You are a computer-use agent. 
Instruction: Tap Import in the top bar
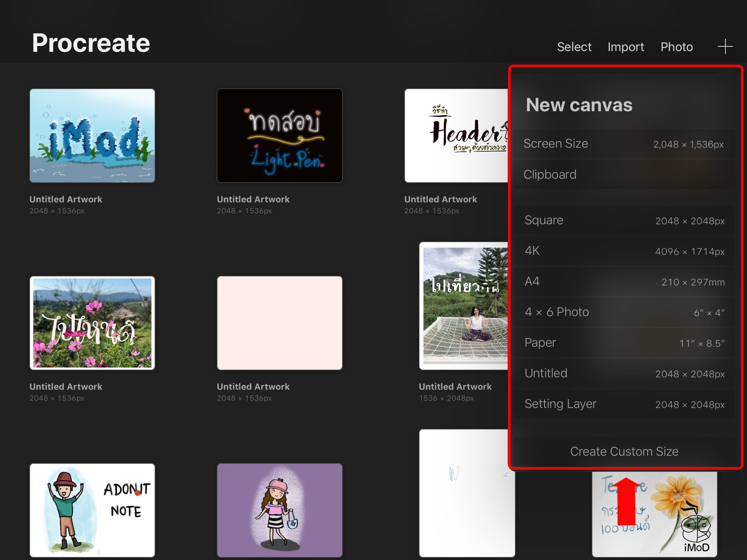(x=625, y=47)
